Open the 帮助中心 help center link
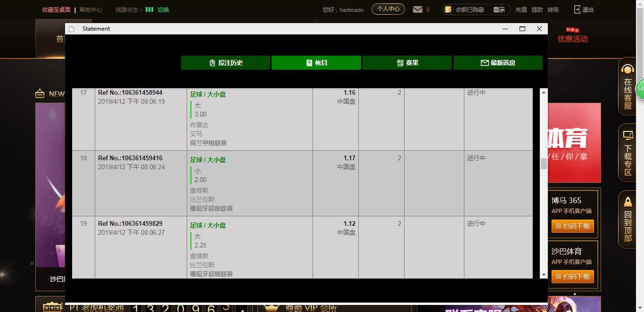644x312 pixels. click(x=91, y=9)
